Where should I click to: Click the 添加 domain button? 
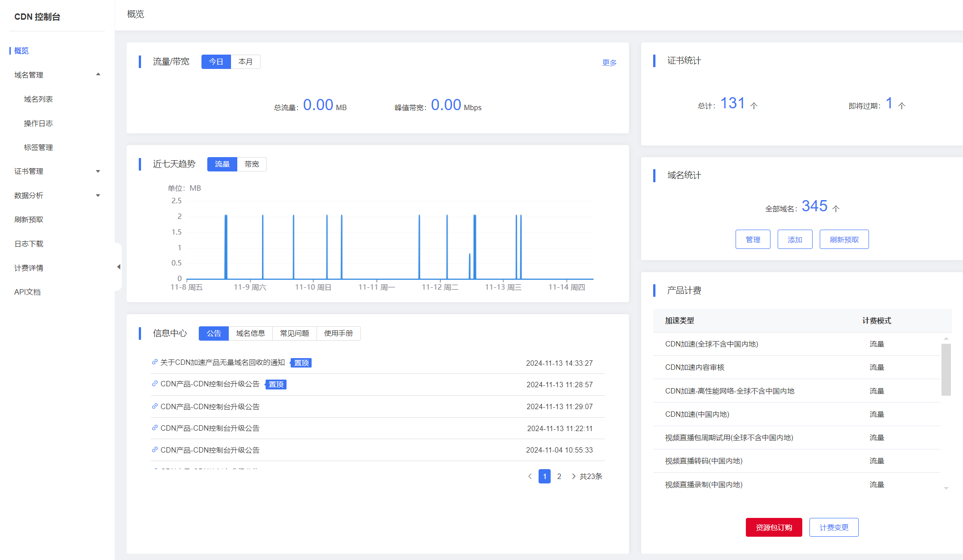(795, 239)
